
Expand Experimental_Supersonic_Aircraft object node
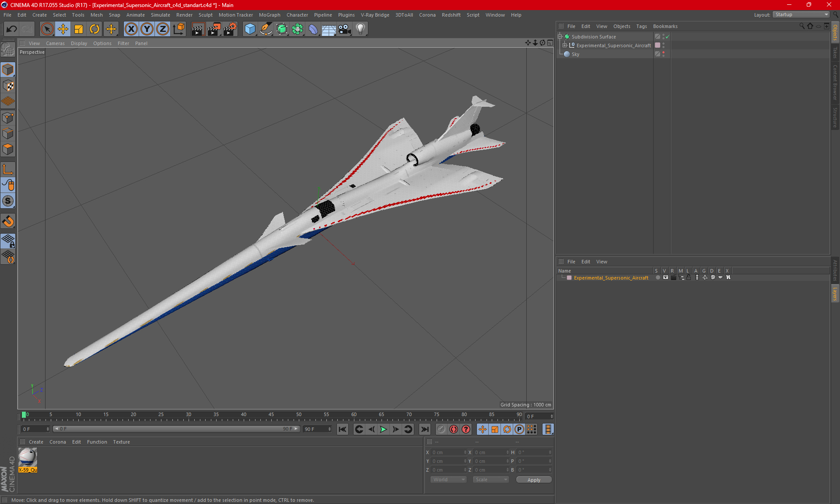(x=565, y=45)
